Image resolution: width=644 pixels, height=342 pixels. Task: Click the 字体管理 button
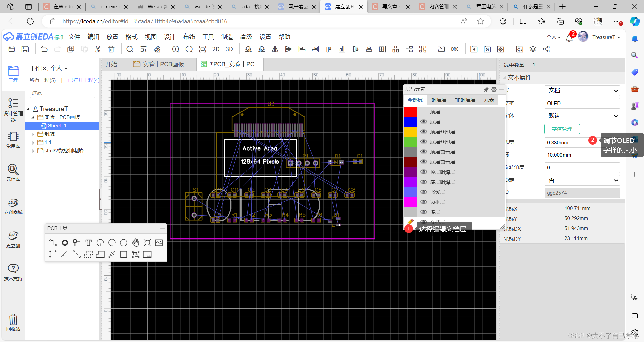(562, 129)
